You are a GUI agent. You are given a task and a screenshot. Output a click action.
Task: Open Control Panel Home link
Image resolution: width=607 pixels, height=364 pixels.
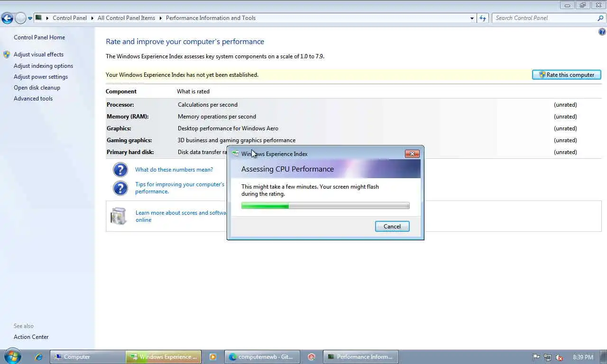pyautogui.click(x=39, y=37)
